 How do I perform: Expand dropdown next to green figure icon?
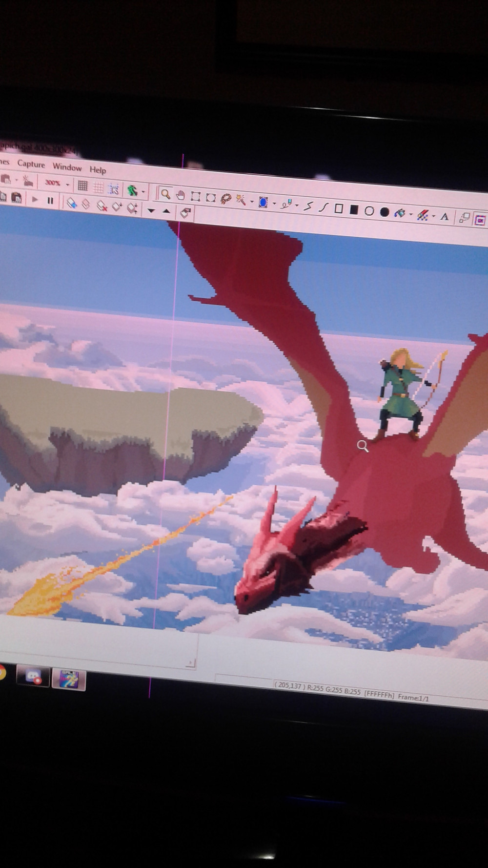click(143, 191)
